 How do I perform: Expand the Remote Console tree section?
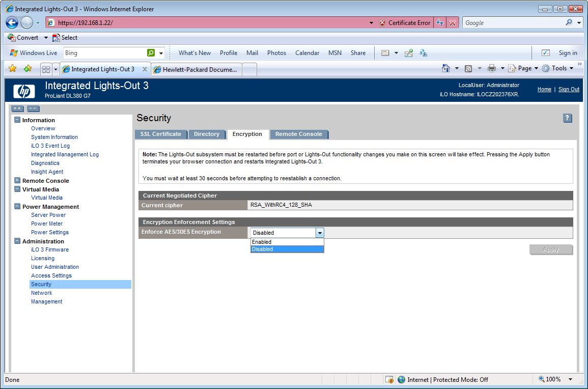(17, 180)
